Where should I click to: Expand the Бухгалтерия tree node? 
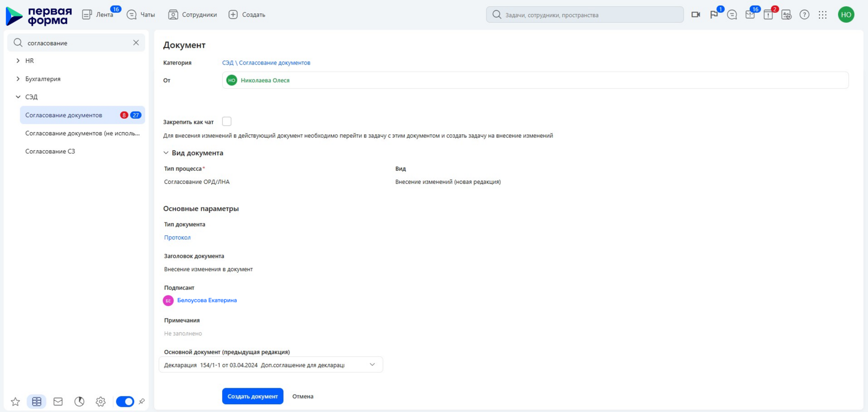click(x=18, y=79)
